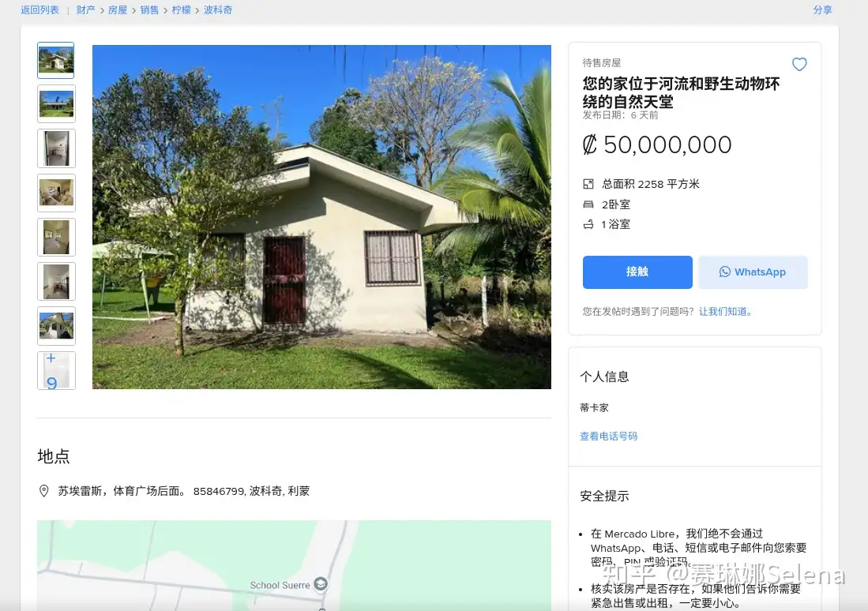
Task: Select the second thumbnail with lawn view
Action: tap(56, 104)
